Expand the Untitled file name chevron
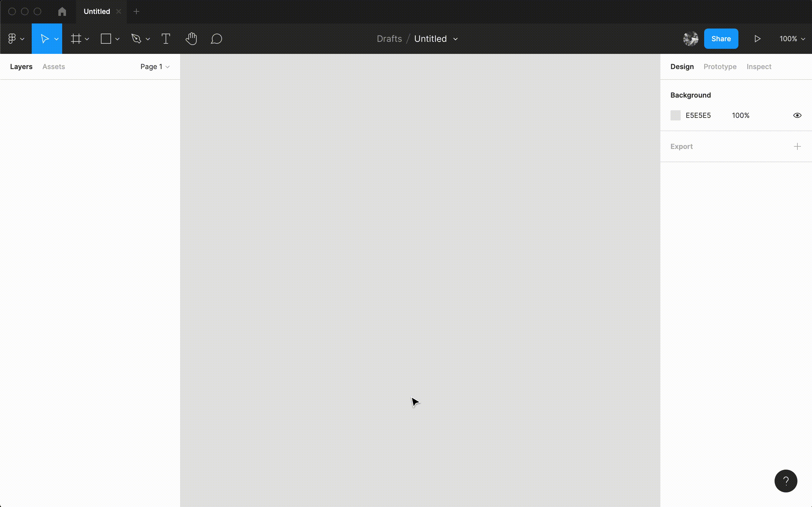The image size is (812, 507). [x=455, y=39]
